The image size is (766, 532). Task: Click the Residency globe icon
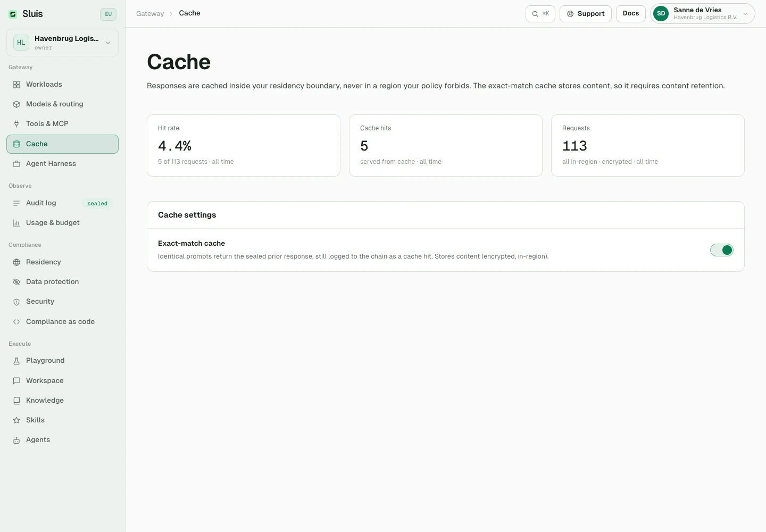click(16, 262)
